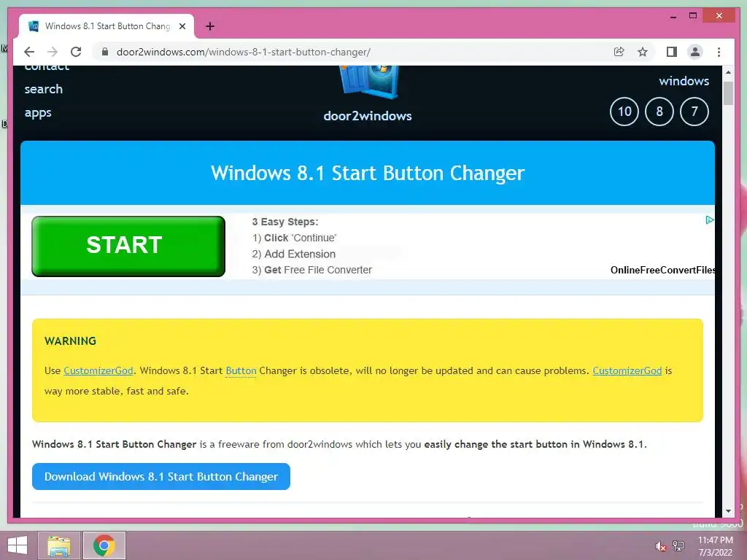Click the taskbar clock showing 11:47 PM
This screenshot has height=560, width=747.
click(x=715, y=546)
